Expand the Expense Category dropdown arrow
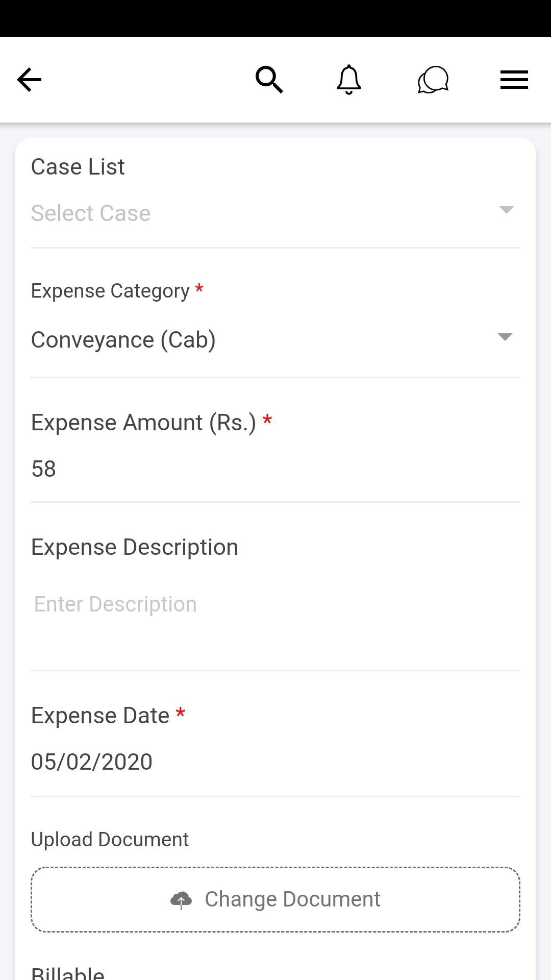Image resolution: width=551 pixels, height=980 pixels. [505, 337]
